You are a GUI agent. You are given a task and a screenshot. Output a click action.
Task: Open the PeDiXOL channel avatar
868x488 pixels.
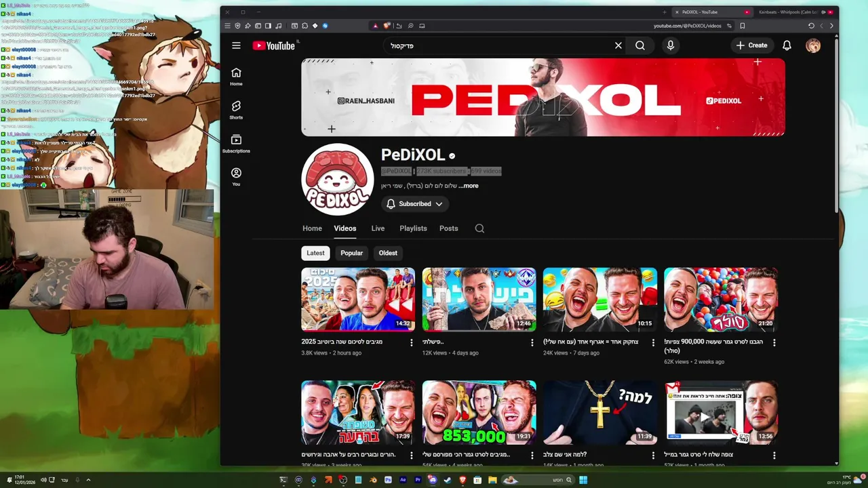tap(338, 180)
